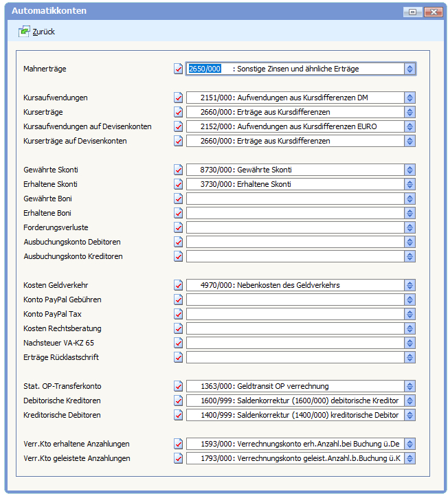
Task: Click the Zurück button label
Action: point(44,32)
